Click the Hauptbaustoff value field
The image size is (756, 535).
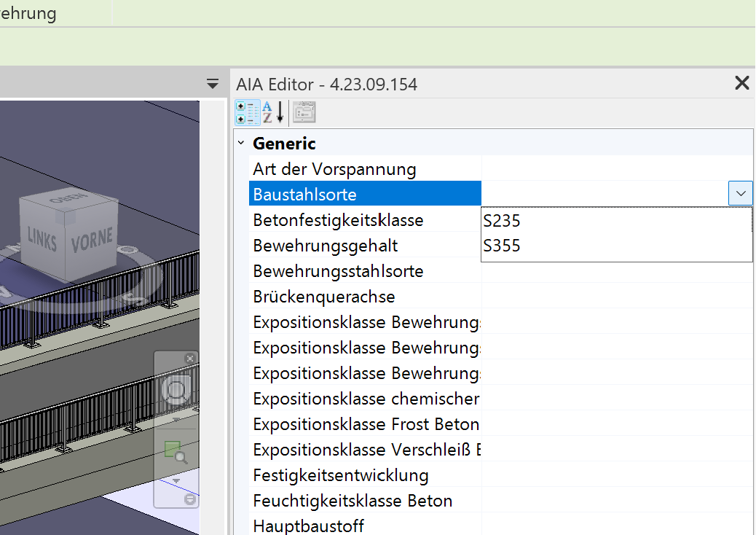coord(615,526)
